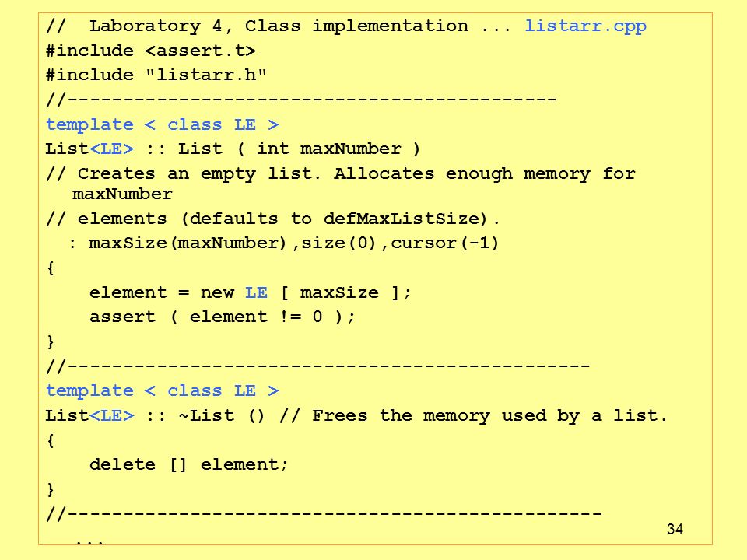The height and width of the screenshot is (560, 747).
Task: Click the blue LE after new keyword
Action: [x=256, y=293]
